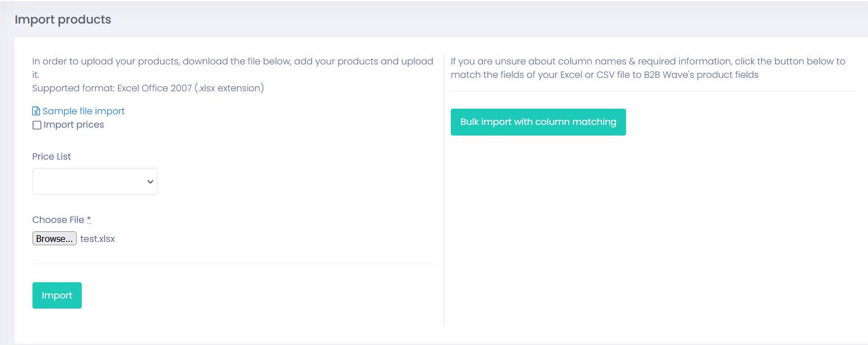868x345 pixels.
Task: Click the Choose File field label
Action: tap(58, 220)
